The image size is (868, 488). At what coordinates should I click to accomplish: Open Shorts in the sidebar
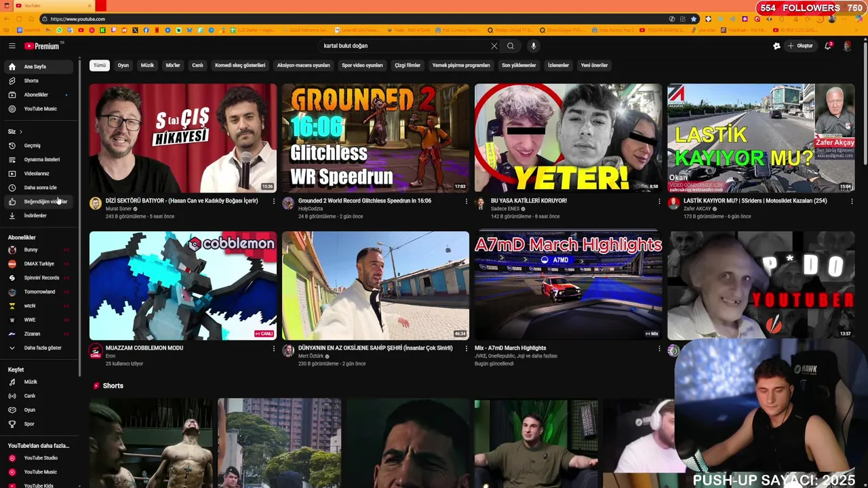click(39, 81)
